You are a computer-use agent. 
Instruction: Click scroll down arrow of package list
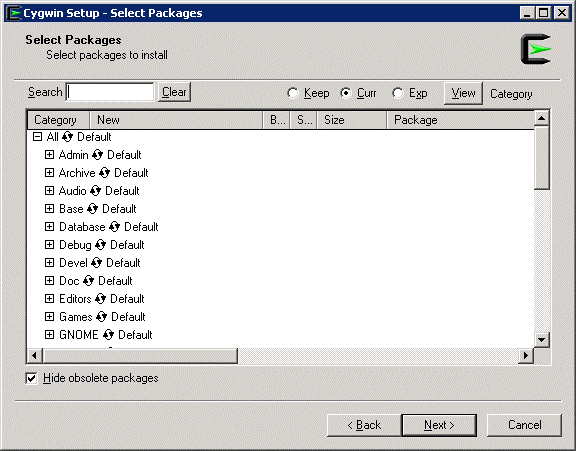542,340
